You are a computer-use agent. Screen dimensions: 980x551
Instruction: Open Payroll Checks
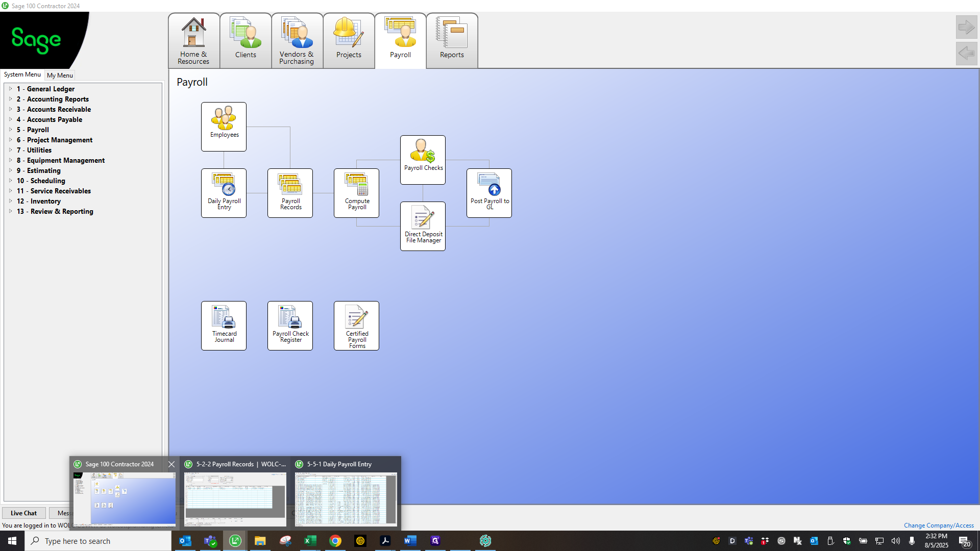tap(423, 160)
